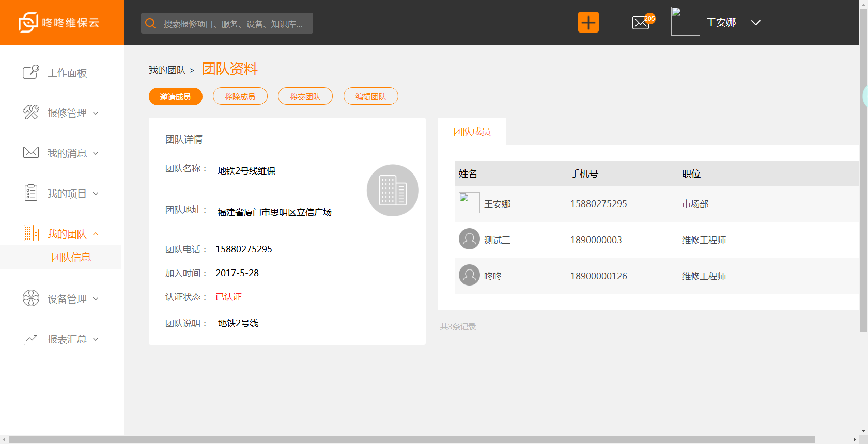Viewport: 868px width, 444px height.
Task: Click the 咚咚维保云 logo icon
Action: 28,22
